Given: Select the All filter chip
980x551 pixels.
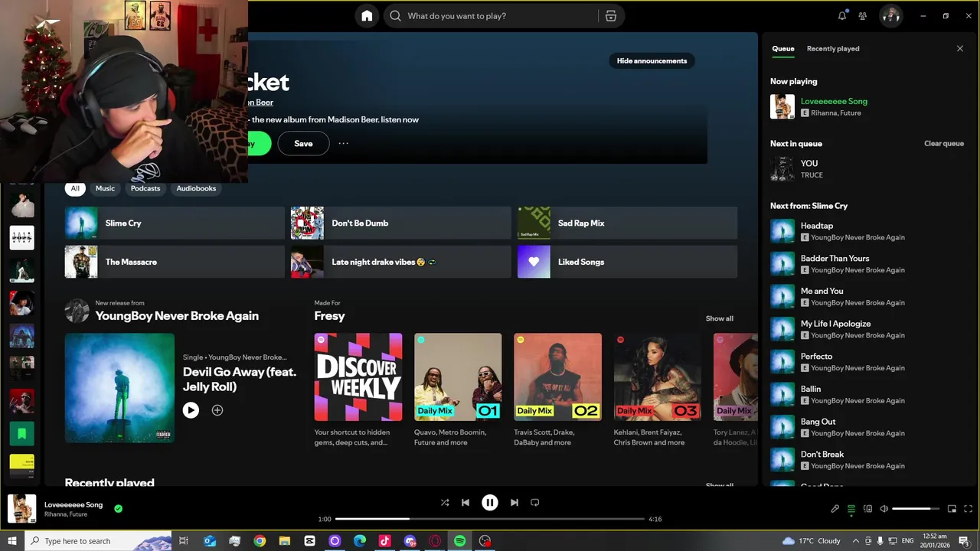Looking at the screenshot, I should [75, 188].
